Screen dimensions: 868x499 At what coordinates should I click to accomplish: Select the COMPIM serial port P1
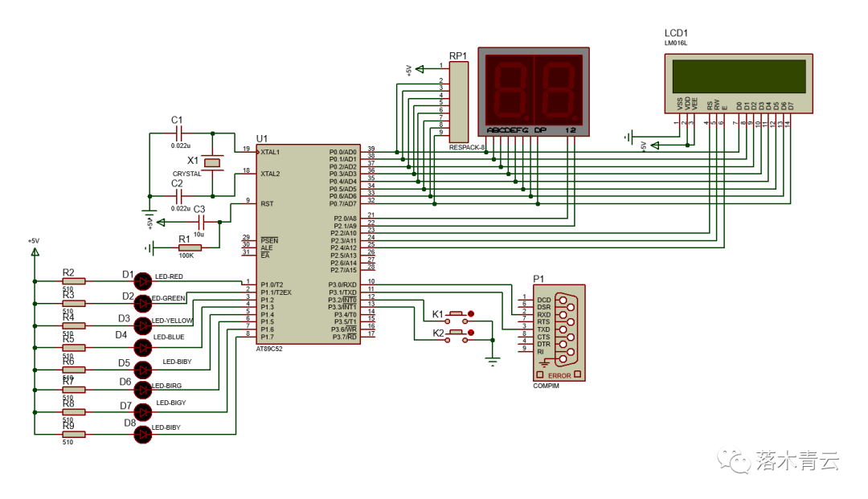[x=559, y=333]
